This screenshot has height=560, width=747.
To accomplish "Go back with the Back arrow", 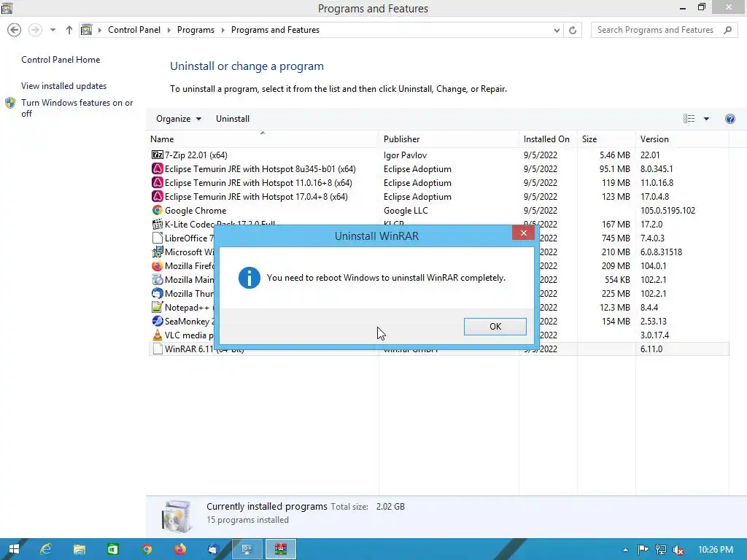I will [15, 30].
